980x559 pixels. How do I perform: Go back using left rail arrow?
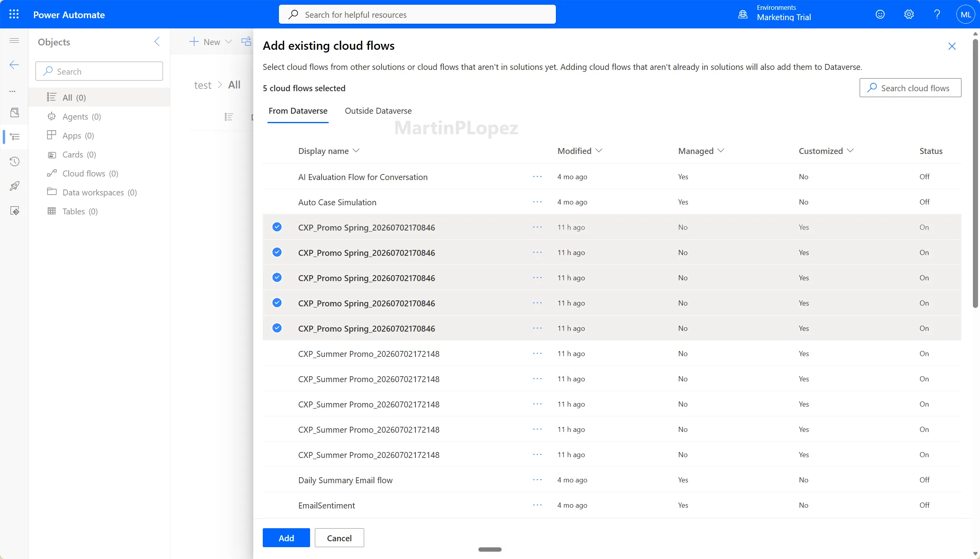click(x=14, y=65)
